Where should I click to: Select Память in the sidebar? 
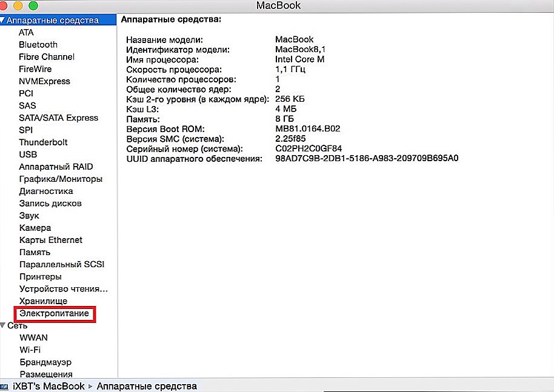coord(35,252)
